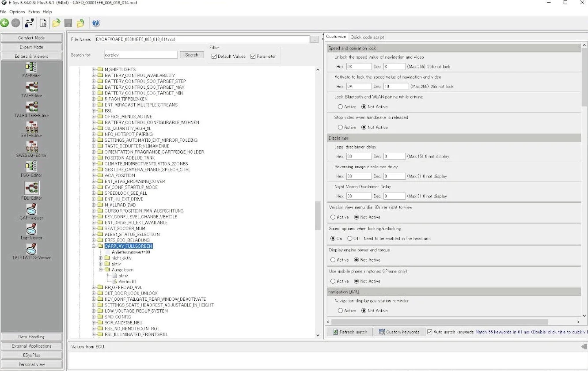Viewport: 588px width, 371px height.
Task: Switch to Comfort Mode
Action: point(31,38)
